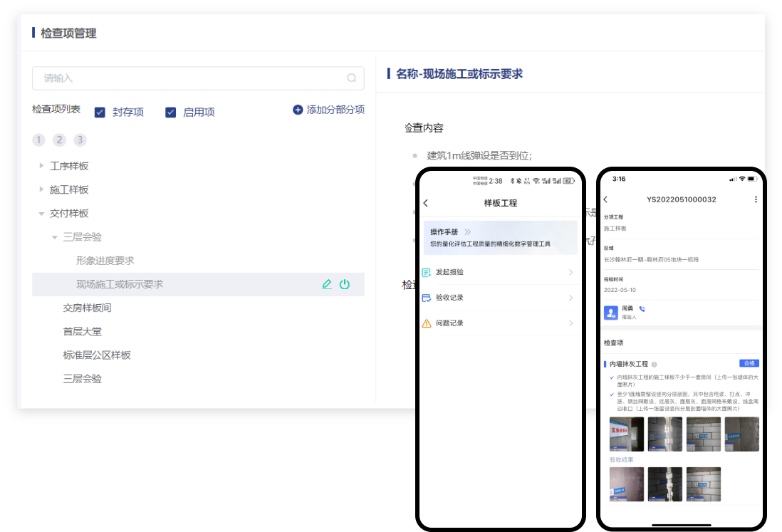This screenshot has height=532, width=782.
Task: Open the first photo under 验收结果
Action: [627, 484]
